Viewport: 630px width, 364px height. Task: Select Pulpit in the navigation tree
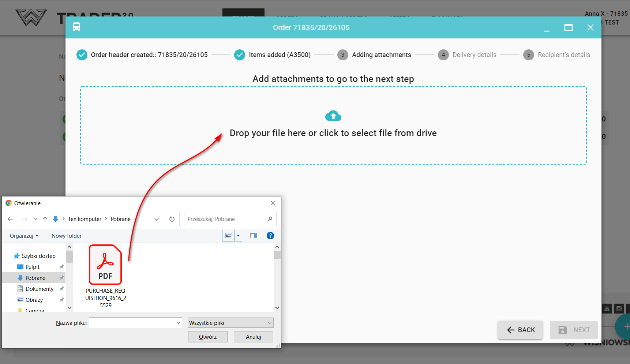(x=33, y=267)
